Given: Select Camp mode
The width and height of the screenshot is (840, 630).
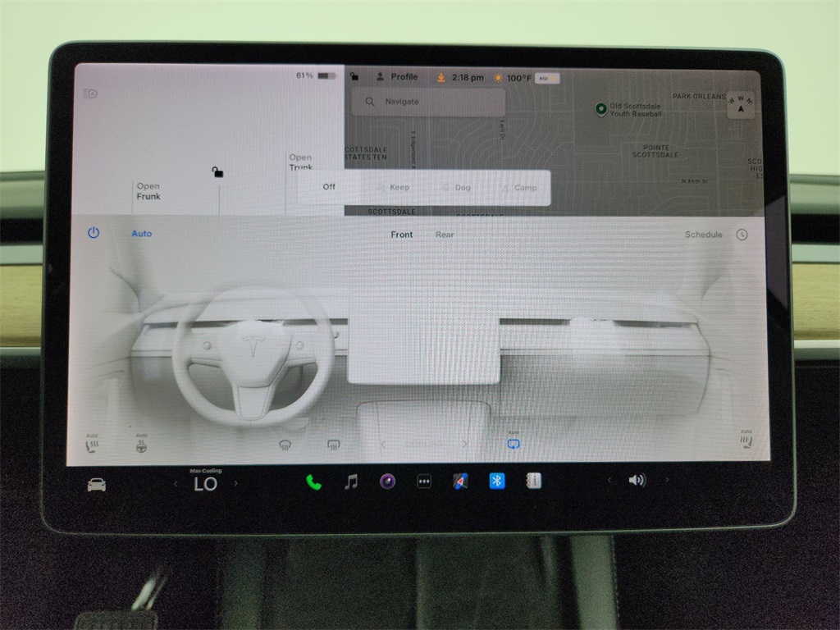Looking at the screenshot, I should tap(518, 188).
